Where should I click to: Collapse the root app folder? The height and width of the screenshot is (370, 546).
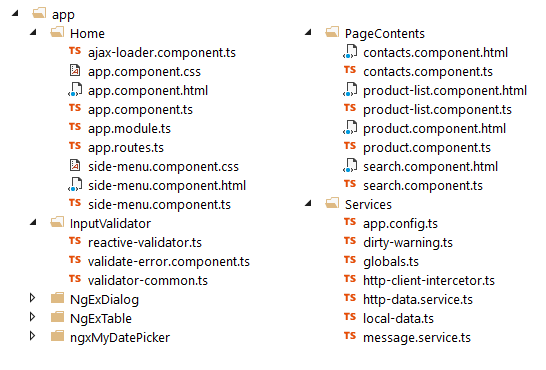(x=15, y=14)
